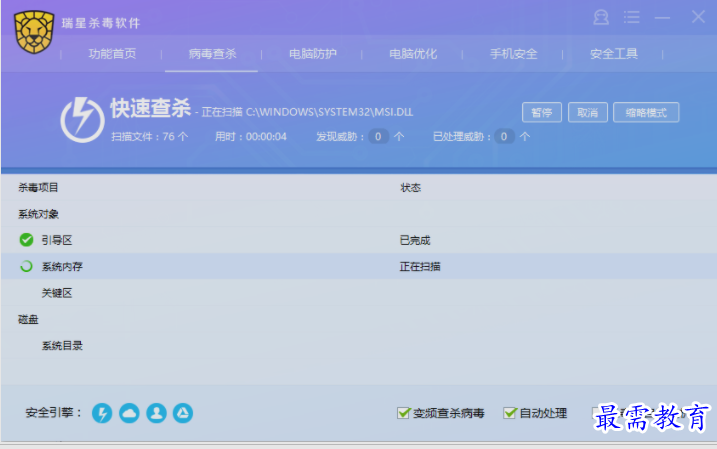Click the 状态 column header

coord(411,187)
